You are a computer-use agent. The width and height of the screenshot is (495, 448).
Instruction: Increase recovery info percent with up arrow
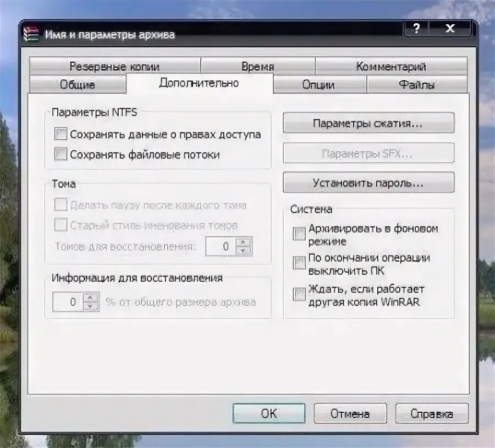(x=91, y=298)
